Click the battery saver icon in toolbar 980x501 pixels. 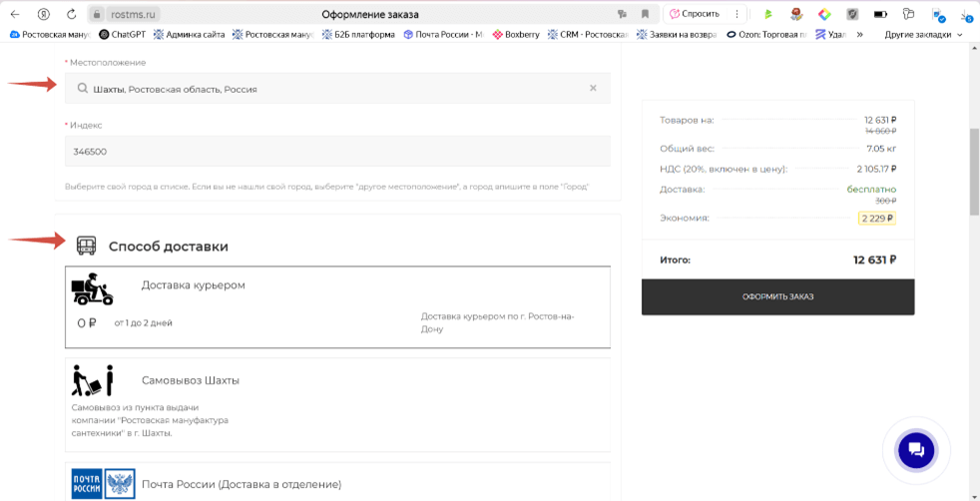880,14
